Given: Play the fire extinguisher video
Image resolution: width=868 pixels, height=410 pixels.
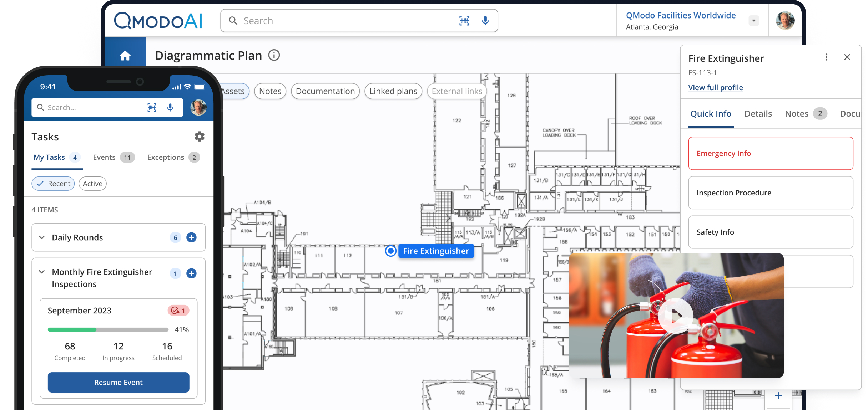Looking at the screenshot, I should pos(676,316).
